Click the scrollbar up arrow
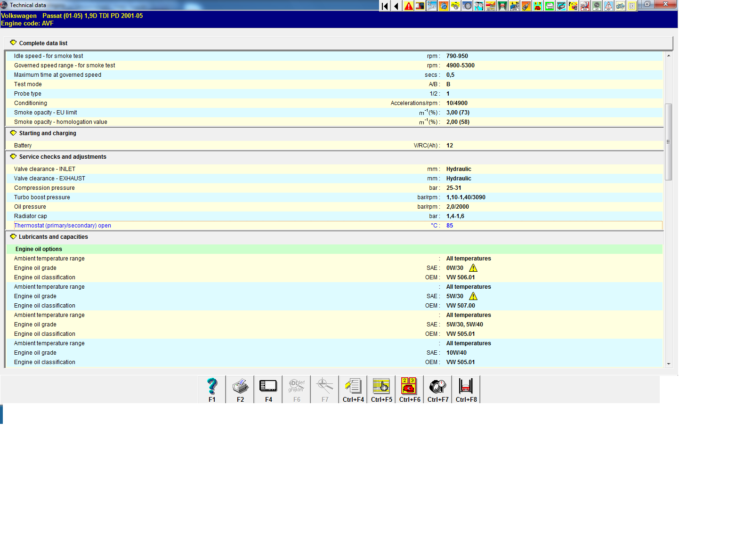 tap(669, 56)
